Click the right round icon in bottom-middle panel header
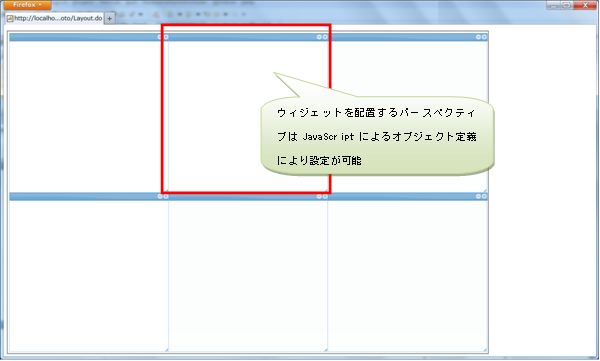This screenshot has height=361, width=600. [x=325, y=196]
